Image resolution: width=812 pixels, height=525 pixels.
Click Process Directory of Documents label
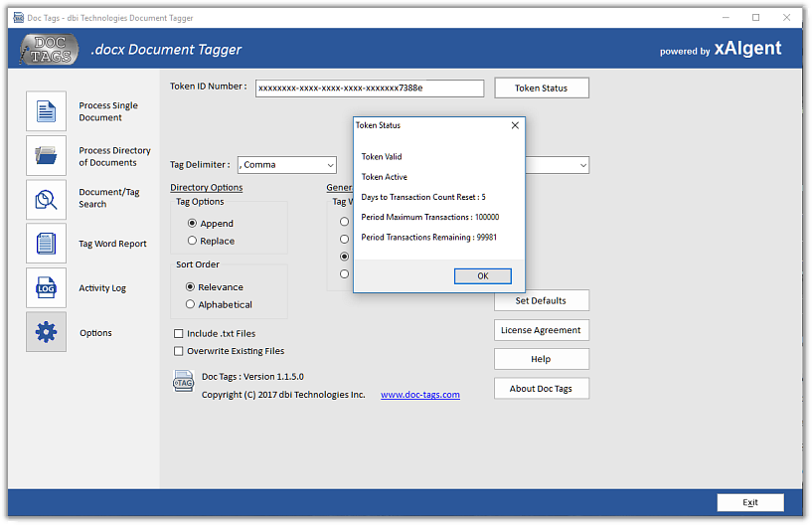click(x=114, y=156)
